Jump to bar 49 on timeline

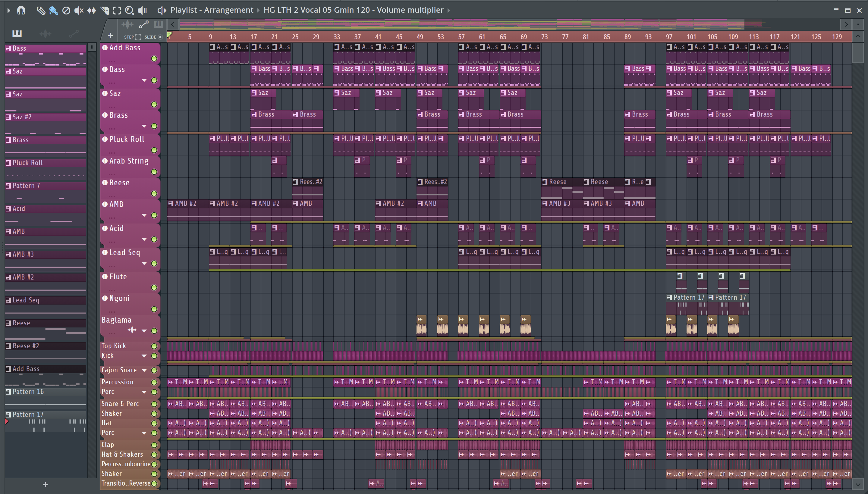click(420, 37)
